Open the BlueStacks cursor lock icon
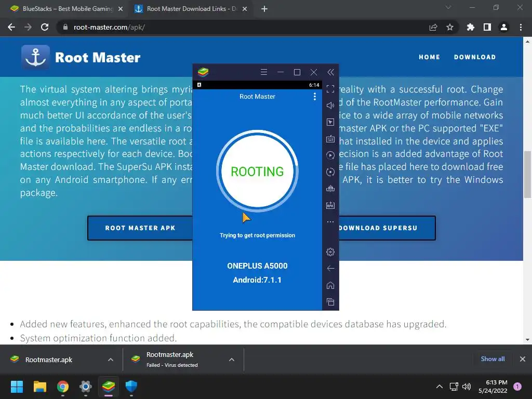 click(x=330, y=122)
